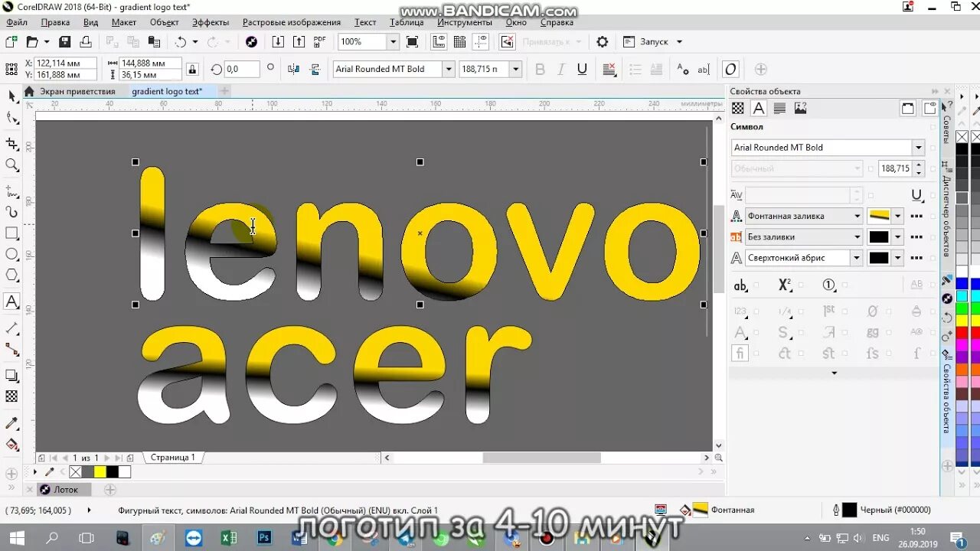The image size is (980, 551).
Task: Select the Crop tool
Action: point(11,143)
